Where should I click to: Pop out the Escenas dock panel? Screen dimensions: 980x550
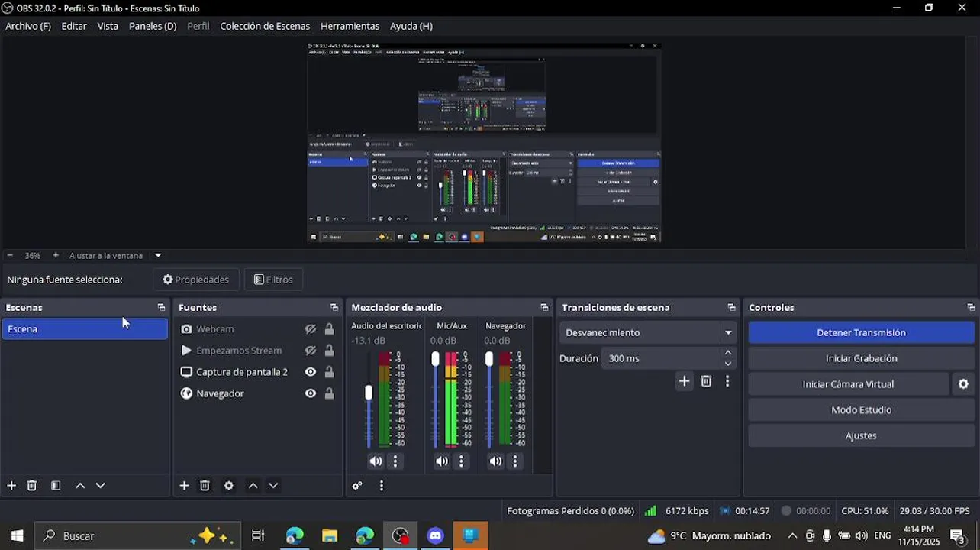coord(161,308)
